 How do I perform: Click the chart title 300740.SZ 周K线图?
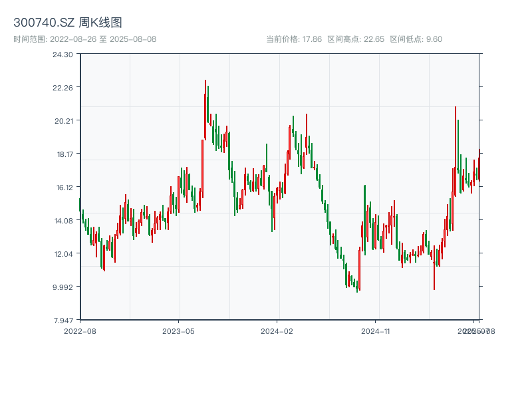tap(68, 23)
